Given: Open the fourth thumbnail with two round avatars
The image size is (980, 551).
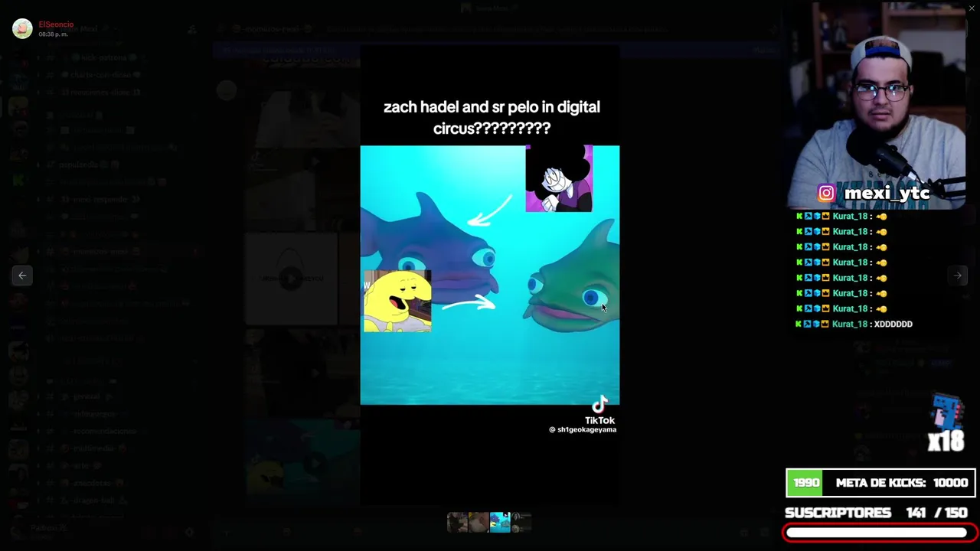Looking at the screenshot, I should tap(521, 522).
